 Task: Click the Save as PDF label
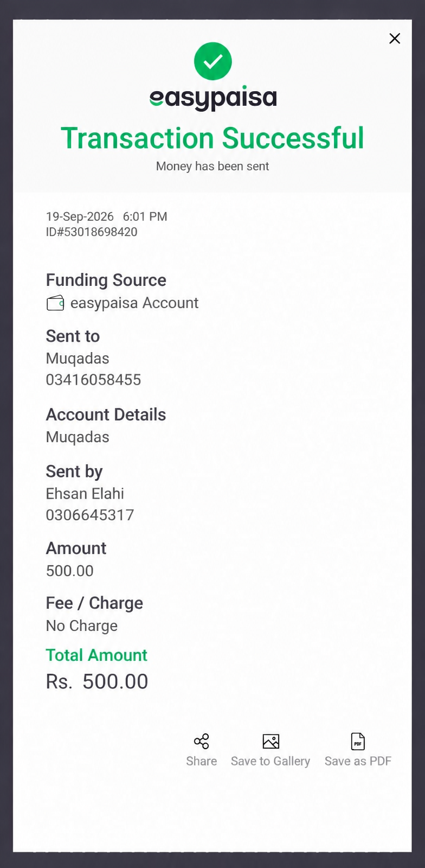[x=358, y=761]
